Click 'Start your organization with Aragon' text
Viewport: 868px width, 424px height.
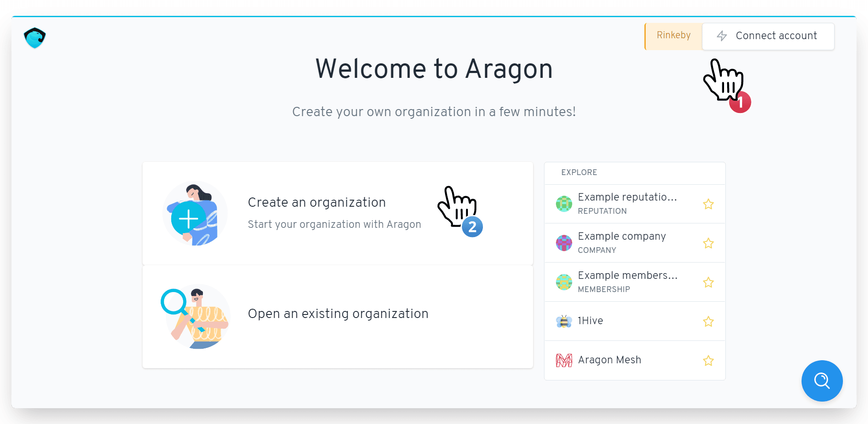[x=335, y=224]
